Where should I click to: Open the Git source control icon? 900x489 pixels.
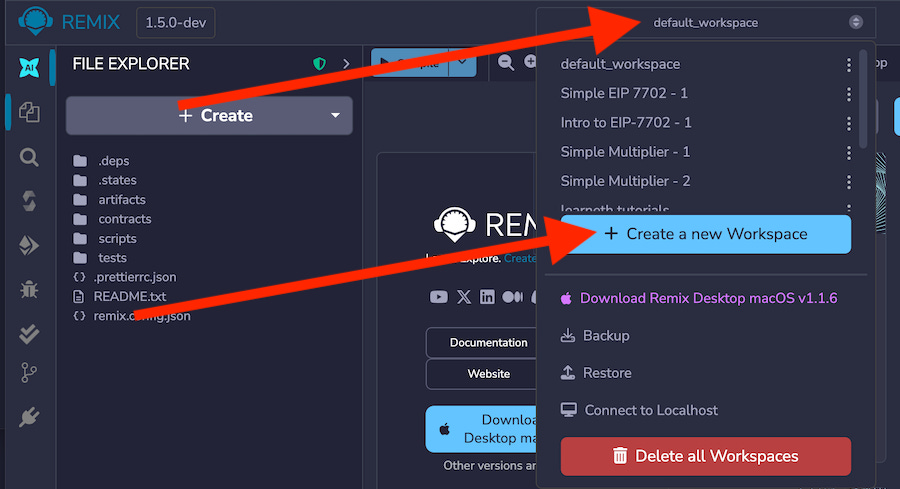coord(29,373)
